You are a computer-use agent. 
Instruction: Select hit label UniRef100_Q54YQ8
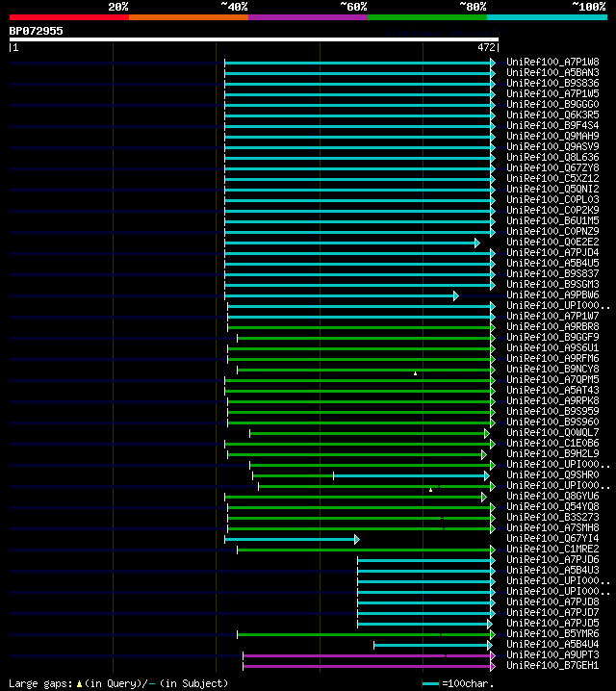click(552, 506)
